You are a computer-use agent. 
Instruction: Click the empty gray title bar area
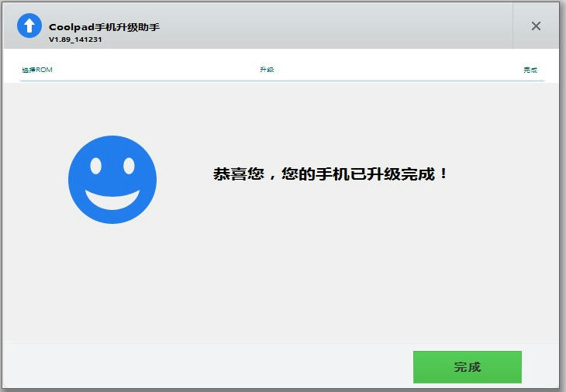point(336,26)
